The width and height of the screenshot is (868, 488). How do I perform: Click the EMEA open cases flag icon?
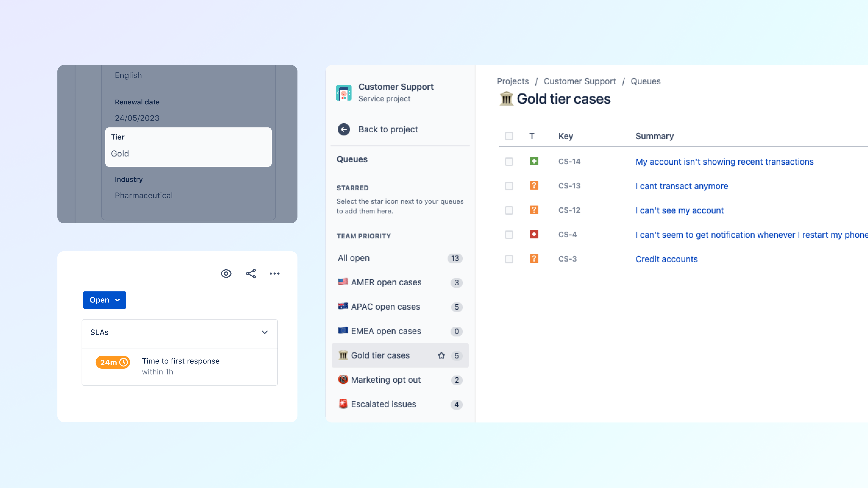pos(343,331)
